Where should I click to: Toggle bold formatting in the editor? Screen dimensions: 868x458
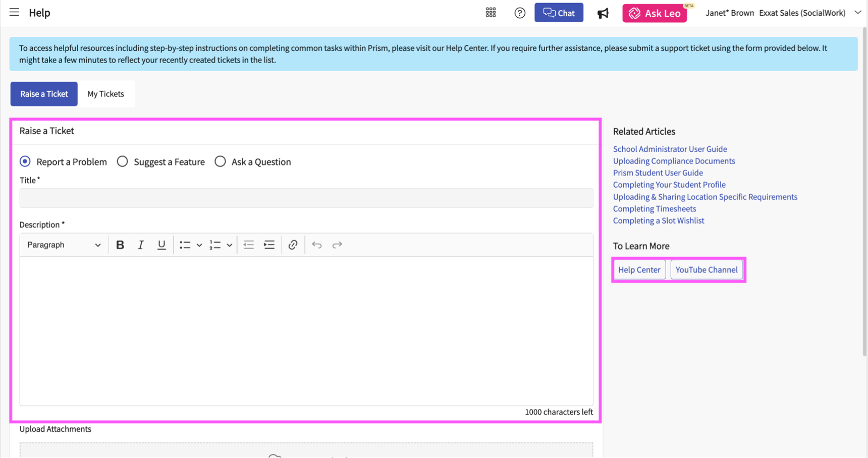[120, 245]
